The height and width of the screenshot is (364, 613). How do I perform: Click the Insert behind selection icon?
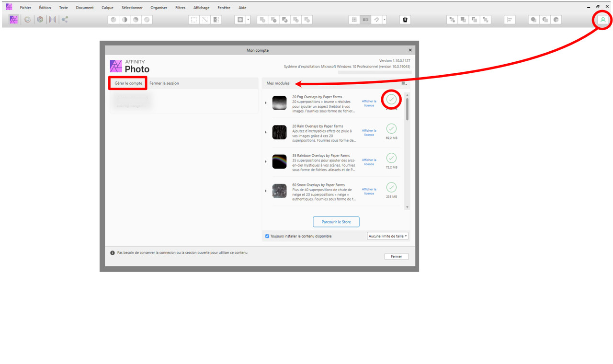pos(533,20)
